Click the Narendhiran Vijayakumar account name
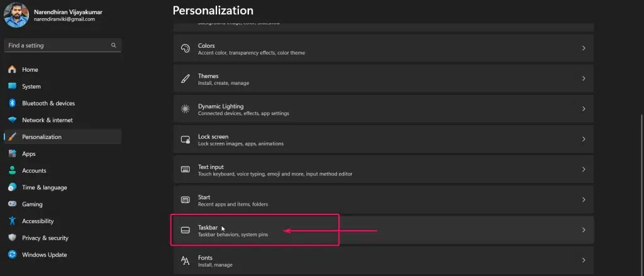The image size is (644, 276). point(68,12)
